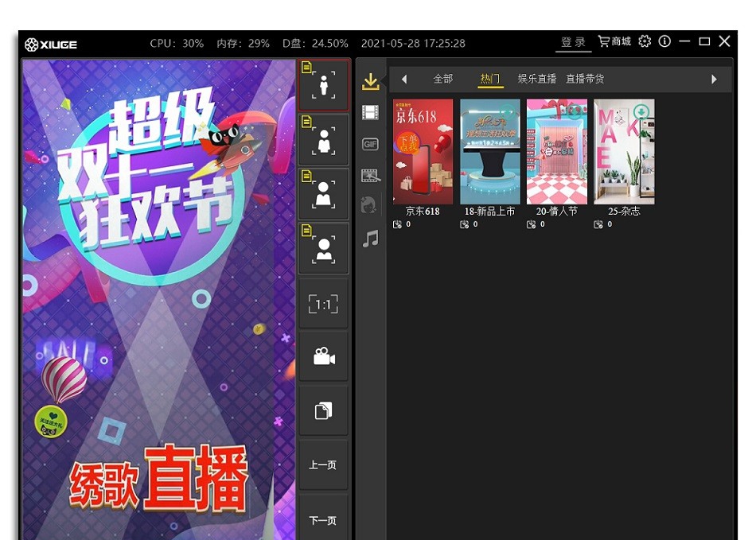Click the GIF materials icon
The height and width of the screenshot is (540, 756).
click(369, 143)
